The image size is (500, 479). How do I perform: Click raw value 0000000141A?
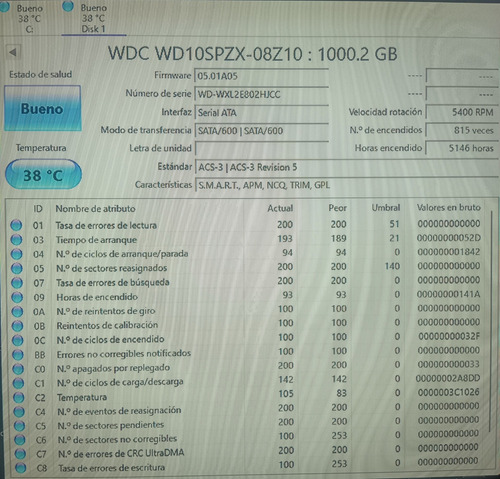pyautogui.click(x=449, y=294)
